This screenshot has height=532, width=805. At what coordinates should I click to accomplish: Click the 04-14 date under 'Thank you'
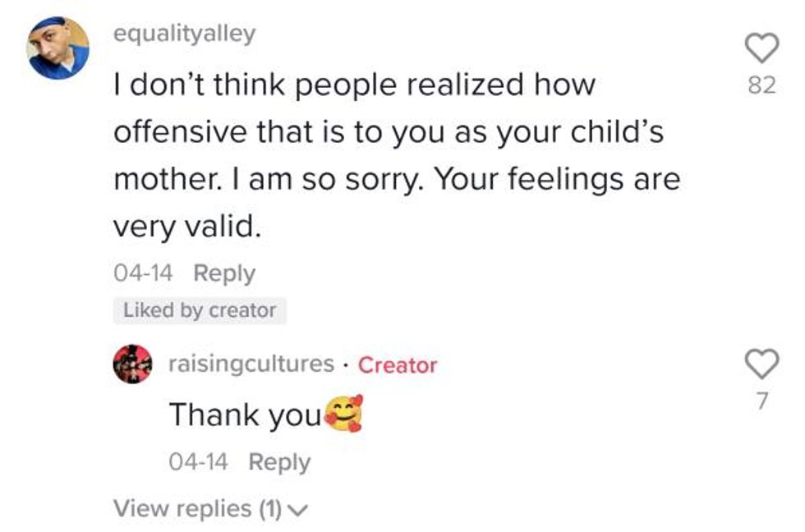coord(198,462)
